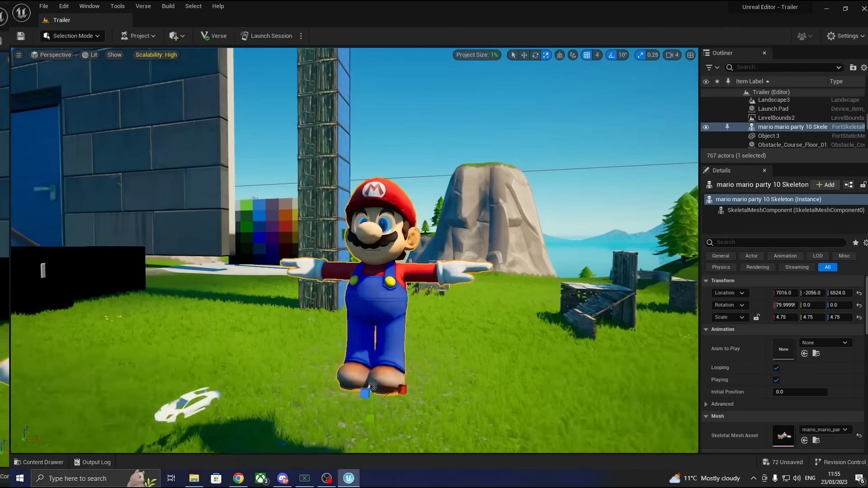Viewport: 868px width, 488px height.
Task: Activate the rotate gizmo tool
Action: [x=535, y=55]
